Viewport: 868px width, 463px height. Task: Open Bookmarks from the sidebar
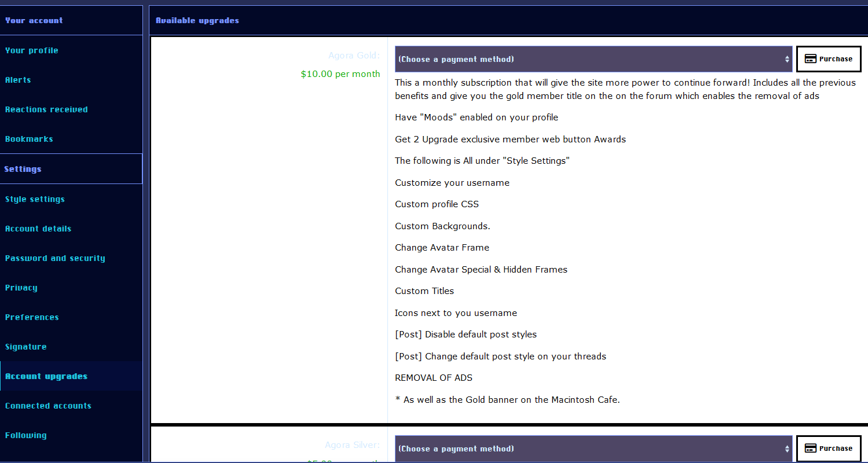point(29,139)
